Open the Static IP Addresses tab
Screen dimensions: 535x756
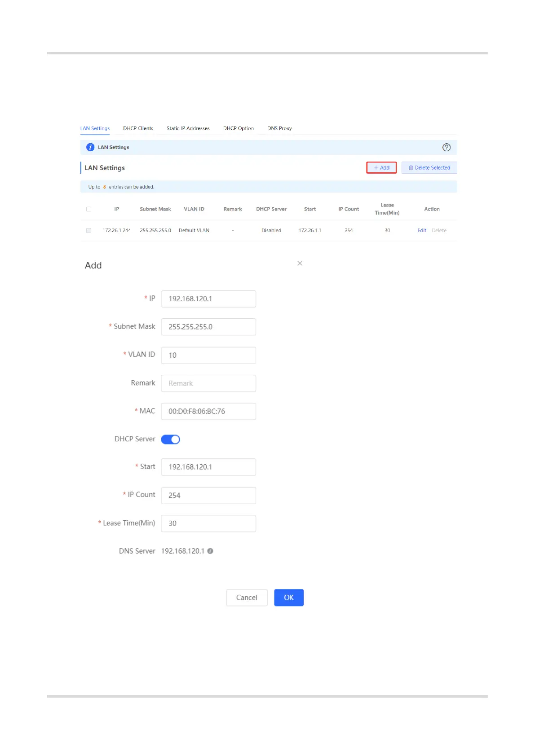tap(188, 128)
